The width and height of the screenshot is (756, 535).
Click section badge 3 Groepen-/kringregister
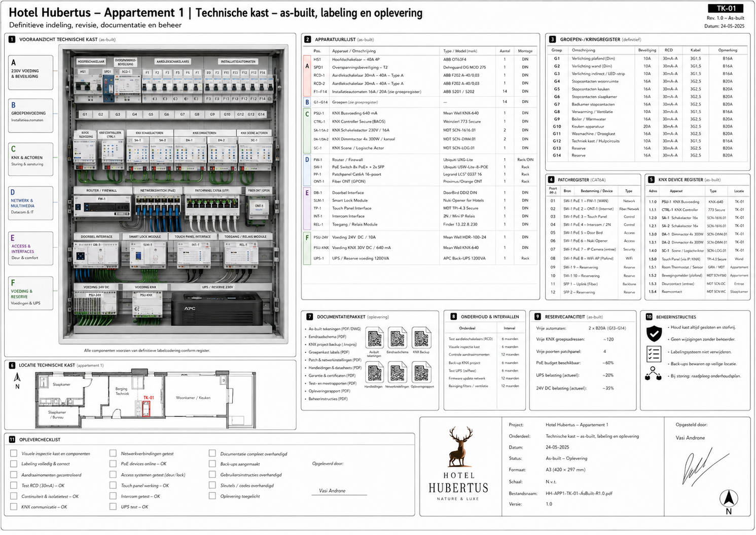tap(553, 40)
